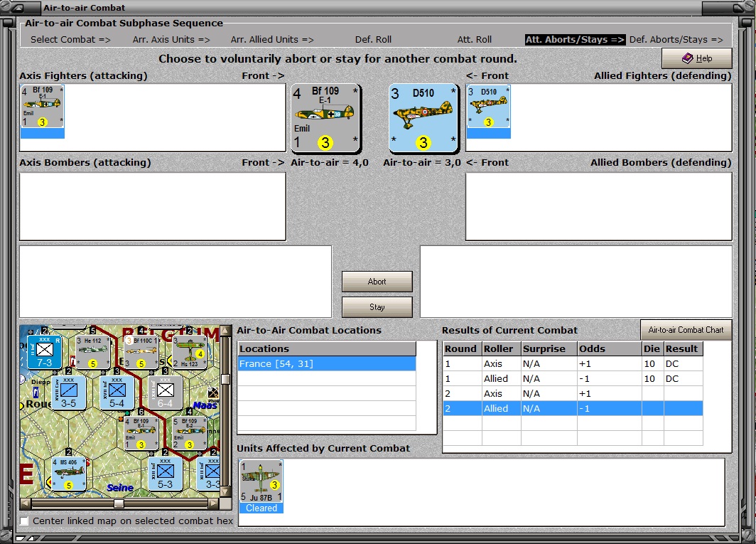Click map horizontal scrollbar right arrow

point(214,504)
